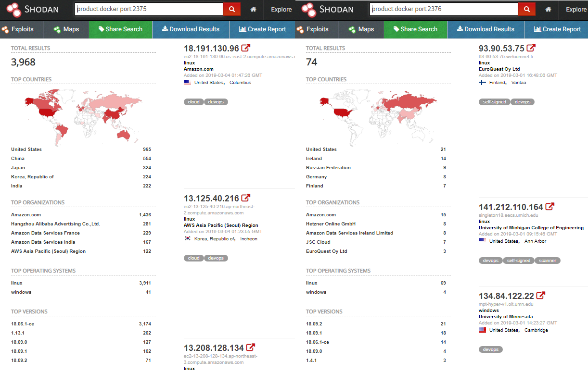
Task: Select the scanner tag under 141.212.110.164
Action: pos(548,261)
